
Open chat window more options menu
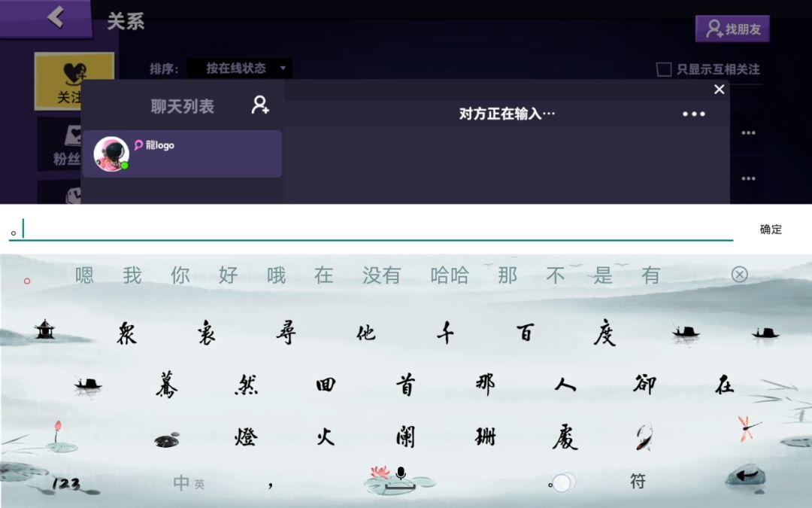coord(693,114)
